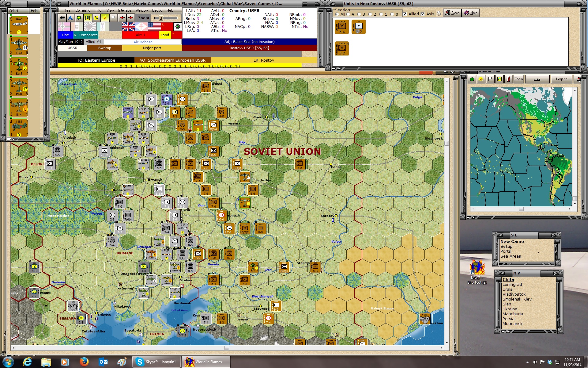Choose New Game in the S L list
This screenshot has height=368, width=588.
(x=512, y=242)
